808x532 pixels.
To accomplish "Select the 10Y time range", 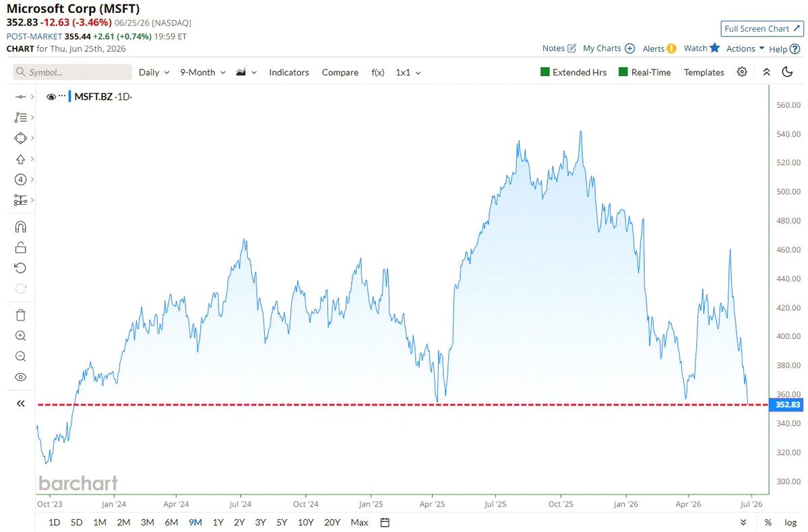I will coord(305,522).
